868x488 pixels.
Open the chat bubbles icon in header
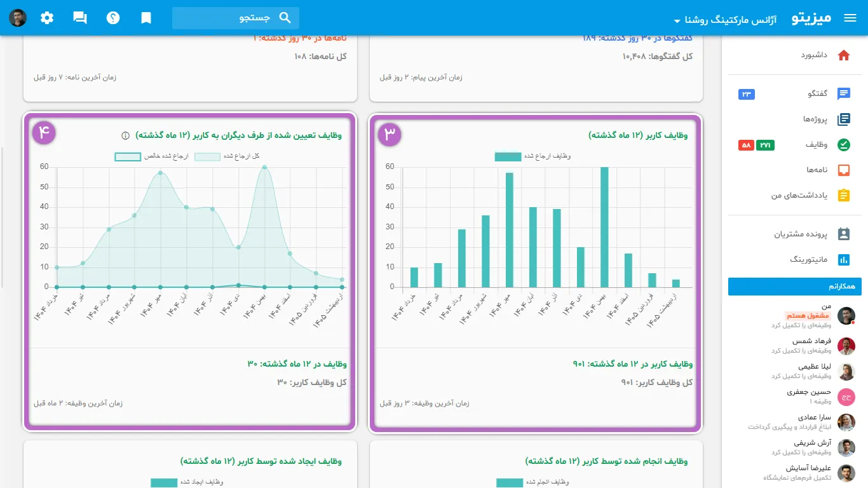click(x=80, y=18)
